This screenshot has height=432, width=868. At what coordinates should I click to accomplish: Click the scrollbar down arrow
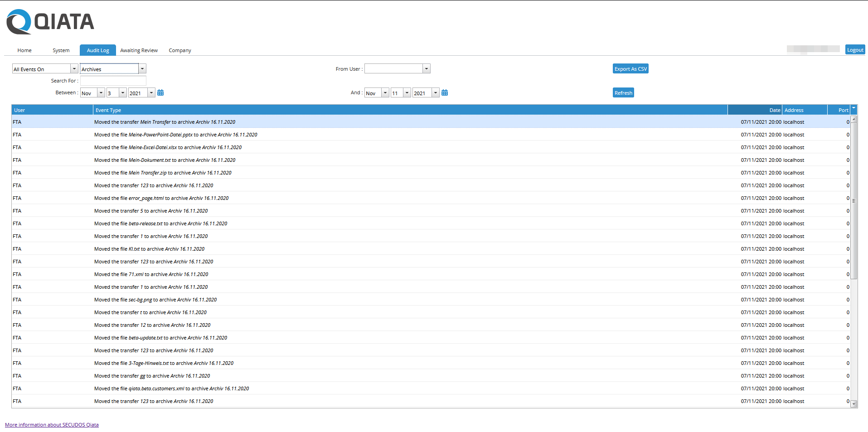[x=854, y=403]
